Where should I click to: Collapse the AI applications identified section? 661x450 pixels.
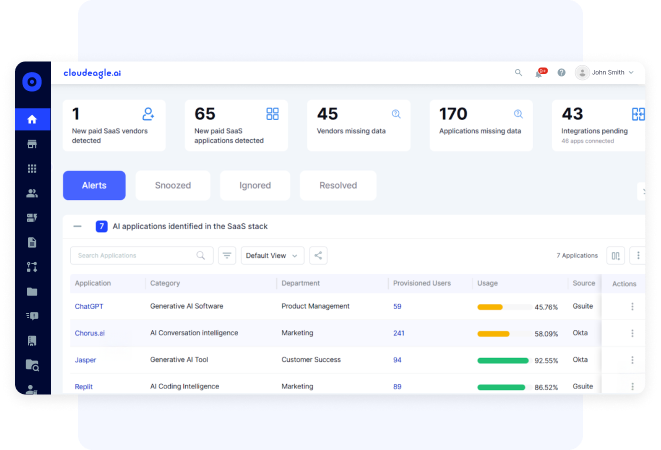click(77, 226)
